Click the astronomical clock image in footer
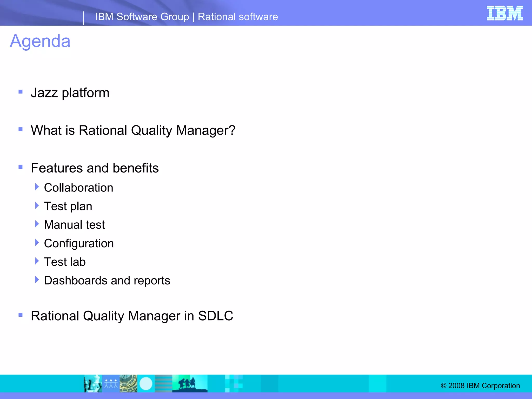532x399 pixels. point(128,383)
